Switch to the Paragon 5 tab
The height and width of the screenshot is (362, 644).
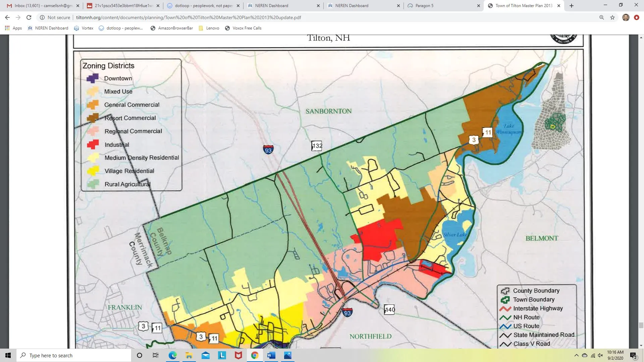[443, 6]
